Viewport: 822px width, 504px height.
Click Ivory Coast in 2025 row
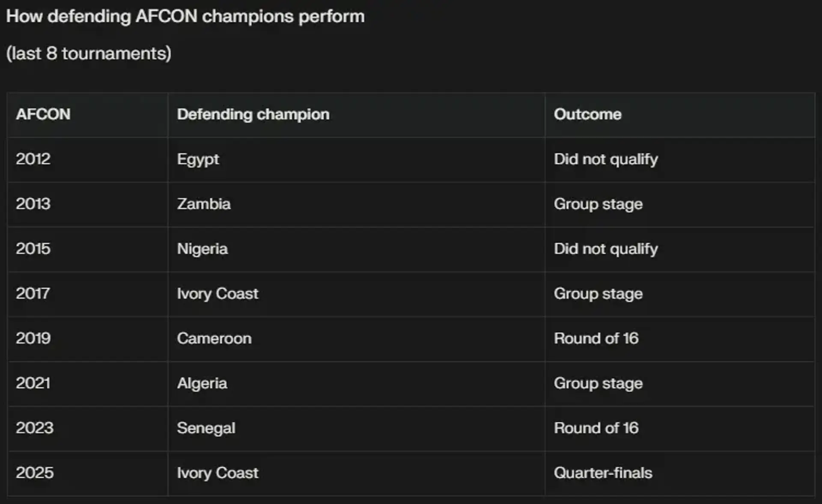tap(217, 473)
